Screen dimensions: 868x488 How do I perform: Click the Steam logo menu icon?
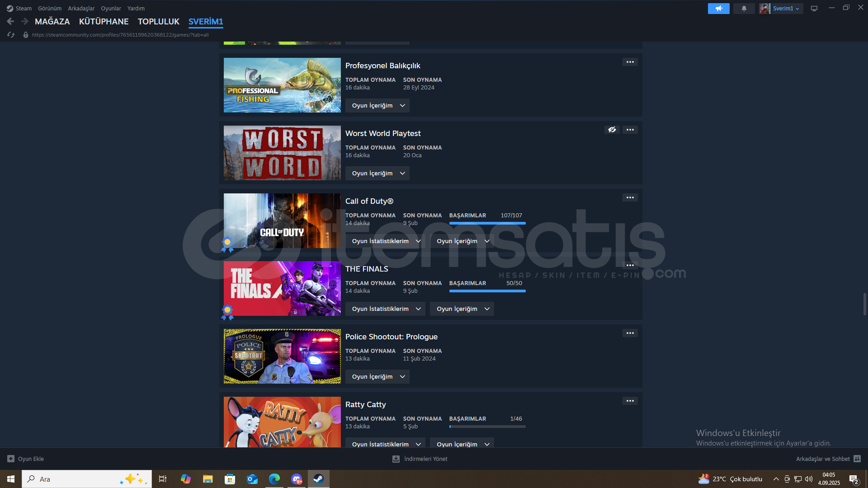click(x=9, y=8)
